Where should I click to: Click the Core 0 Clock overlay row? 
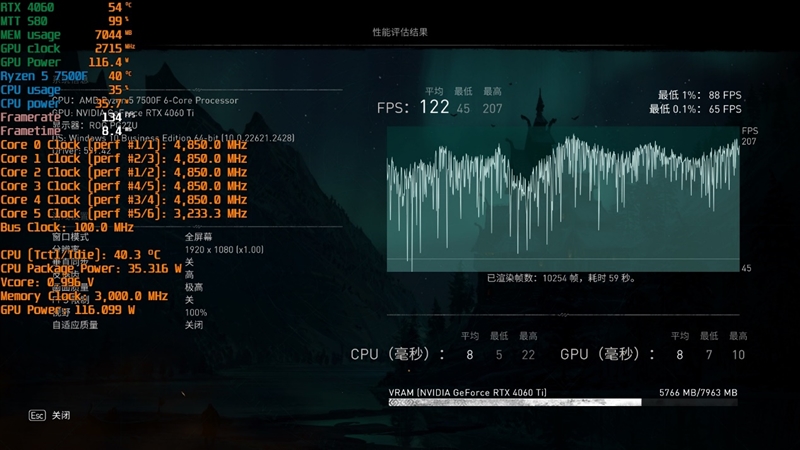[x=123, y=145]
